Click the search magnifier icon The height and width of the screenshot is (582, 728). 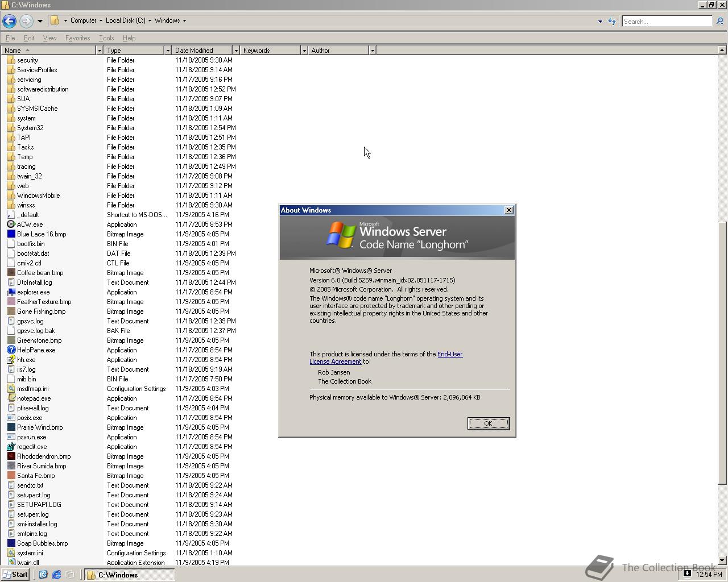[x=719, y=21]
